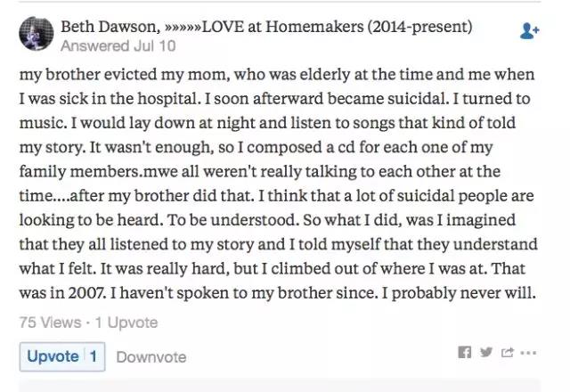
Task: Click the line starting 'my brother evicted'
Action: coord(277,75)
